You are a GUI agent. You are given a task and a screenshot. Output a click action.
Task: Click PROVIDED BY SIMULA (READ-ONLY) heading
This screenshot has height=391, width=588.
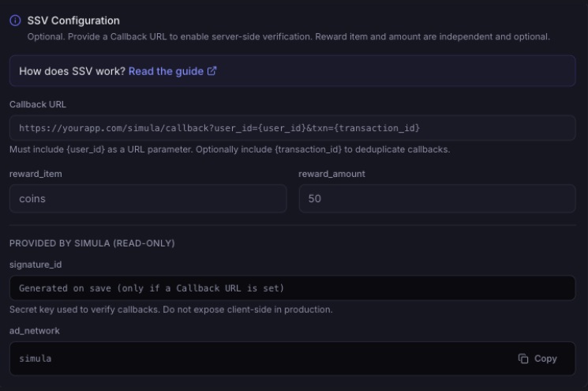[92, 243]
